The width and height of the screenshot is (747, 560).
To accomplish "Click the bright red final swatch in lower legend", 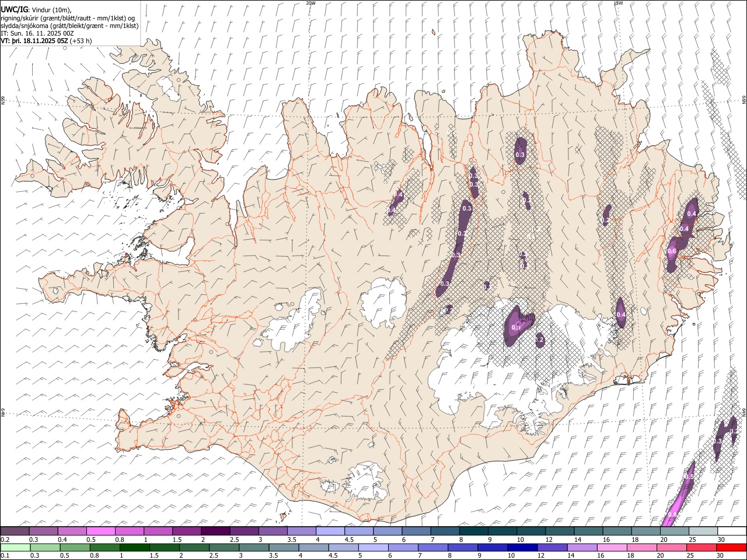I will [731, 547].
